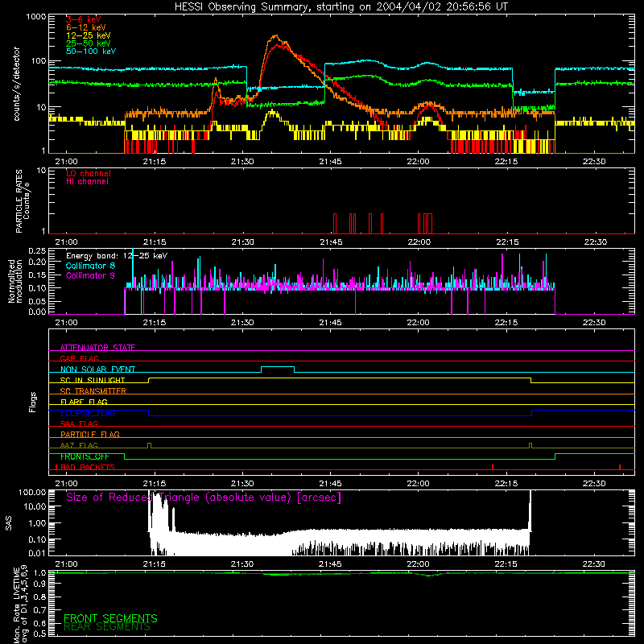Select the 6-12 keV legend label

click(x=85, y=27)
